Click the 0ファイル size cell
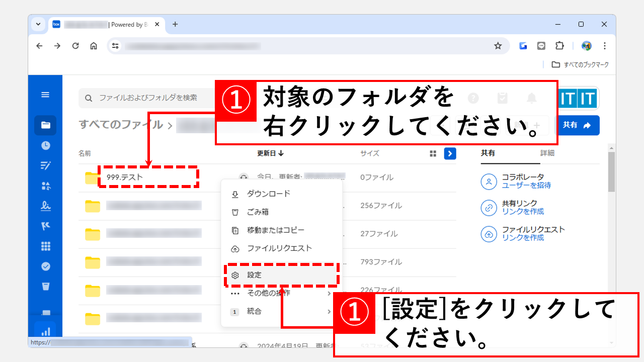 click(x=377, y=177)
